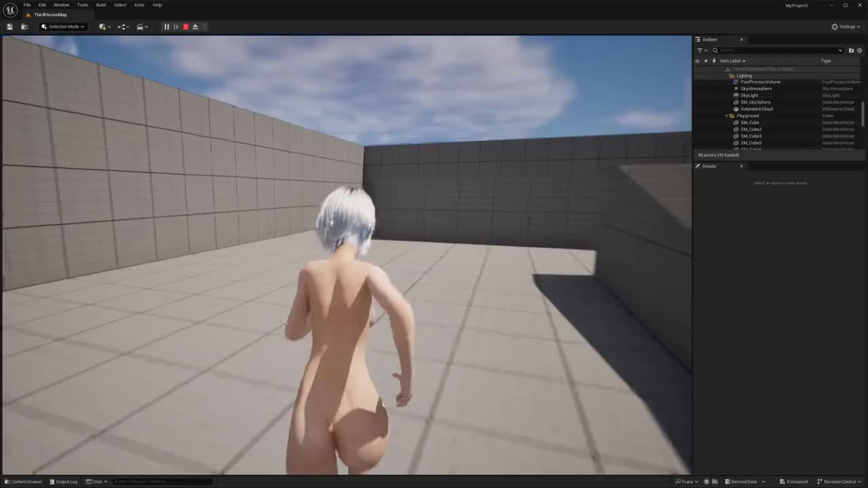Open the Revision Control dropdown
This screenshot has width=868, height=488.
point(839,481)
